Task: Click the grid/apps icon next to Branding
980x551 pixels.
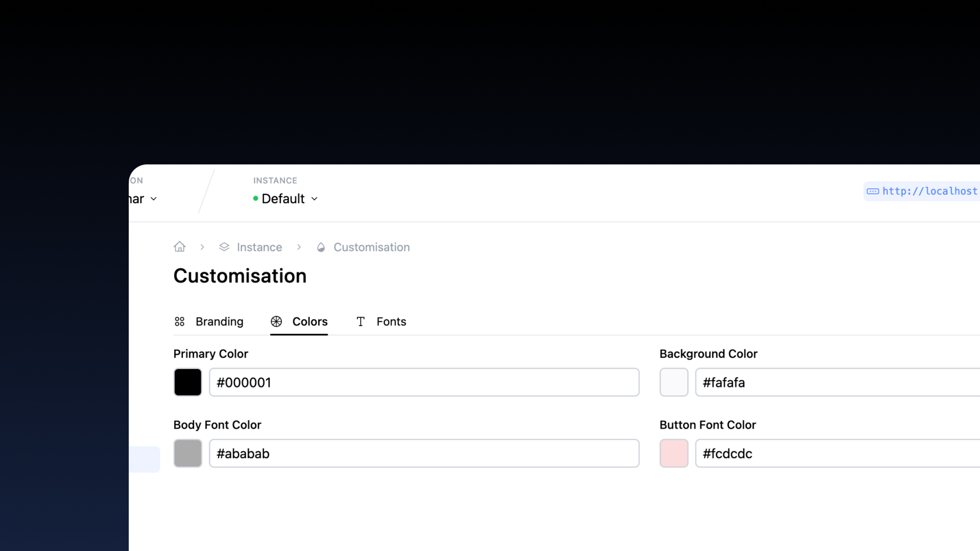Action: click(180, 321)
